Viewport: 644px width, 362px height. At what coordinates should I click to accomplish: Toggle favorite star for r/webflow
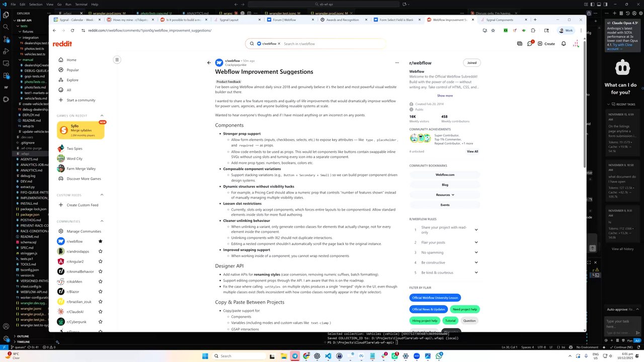[x=101, y=241]
